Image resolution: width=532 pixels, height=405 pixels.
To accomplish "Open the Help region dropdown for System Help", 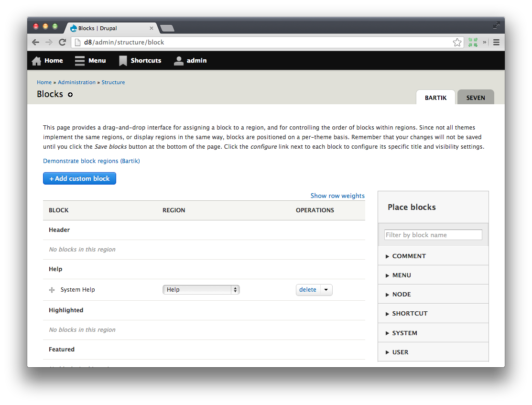I will tap(201, 290).
